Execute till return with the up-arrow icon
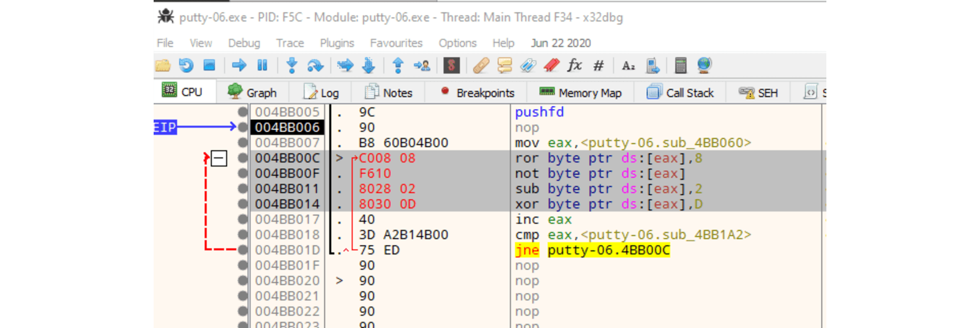This screenshot has width=980, height=328. coord(398,65)
